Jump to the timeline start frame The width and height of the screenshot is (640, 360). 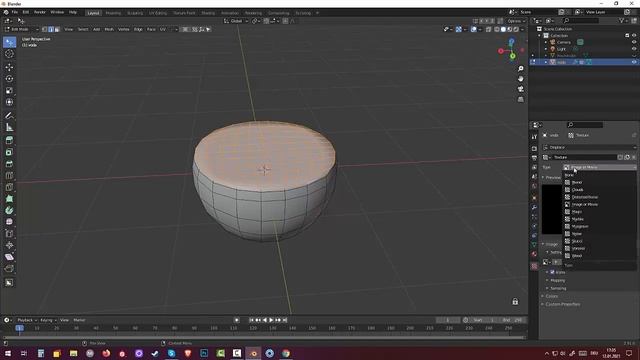[x=251, y=320]
